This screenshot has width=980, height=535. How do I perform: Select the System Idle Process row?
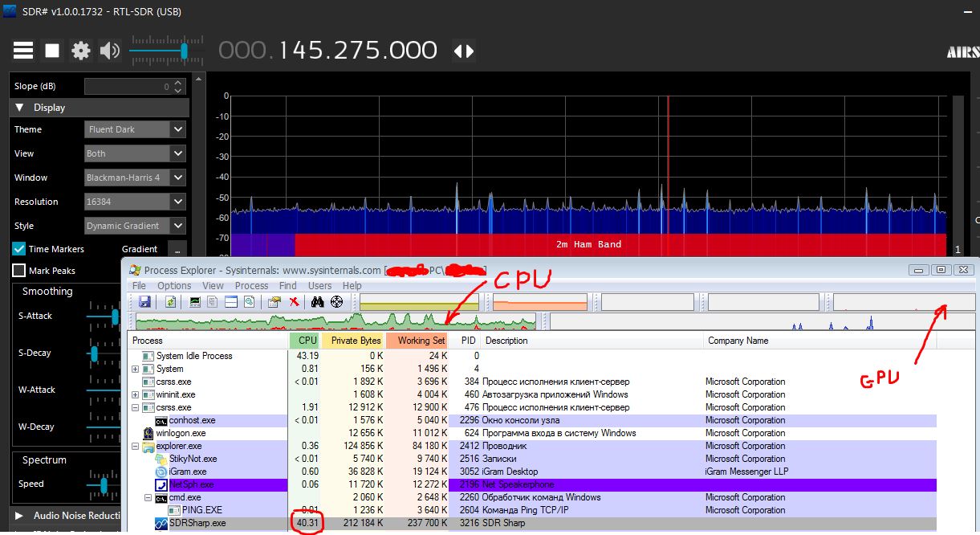[533, 356]
